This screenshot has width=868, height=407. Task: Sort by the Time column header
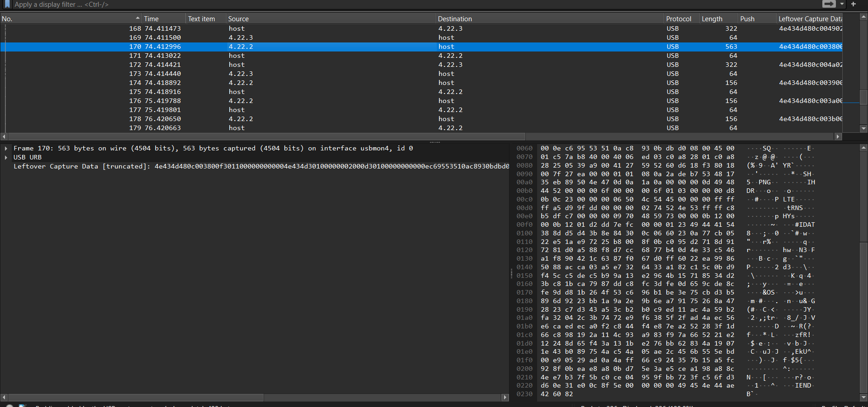pos(164,19)
